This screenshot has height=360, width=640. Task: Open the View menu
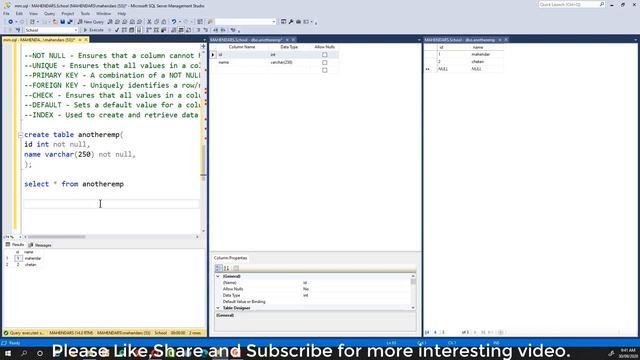pyautogui.click(x=33, y=13)
